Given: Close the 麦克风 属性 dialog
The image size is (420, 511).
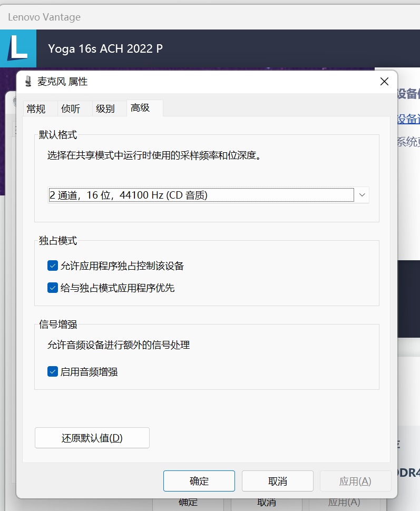Looking at the screenshot, I should coord(384,82).
